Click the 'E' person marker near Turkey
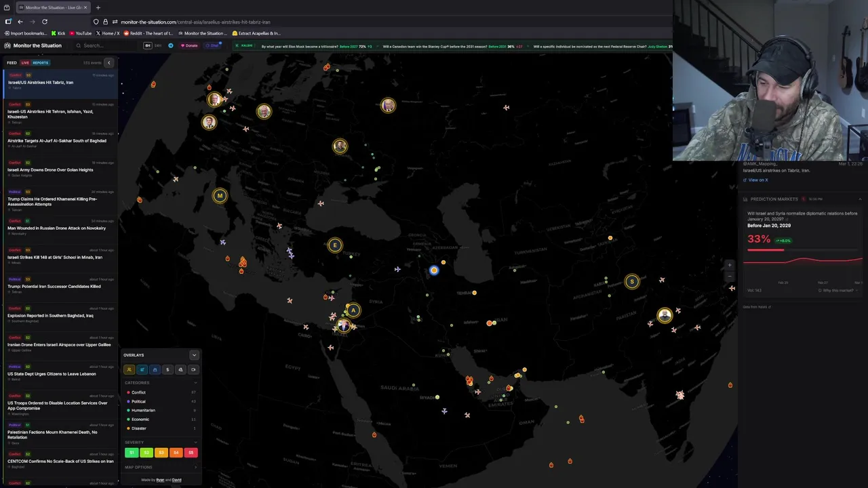This screenshot has width=868, height=488. [334, 245]
